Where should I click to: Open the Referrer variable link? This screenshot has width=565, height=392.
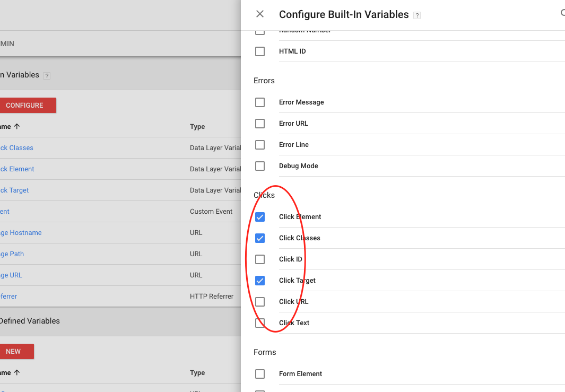tap(8, 296)
